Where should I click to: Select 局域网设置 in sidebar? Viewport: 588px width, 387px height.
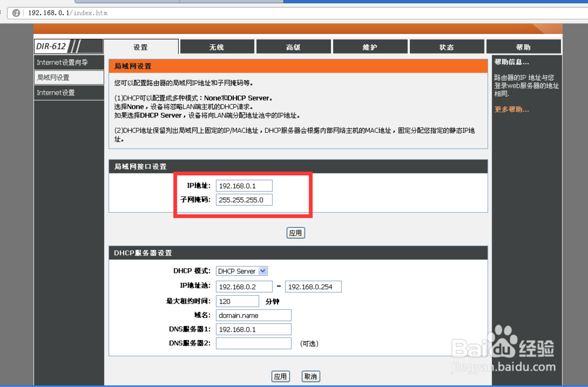tap(69, 77)
